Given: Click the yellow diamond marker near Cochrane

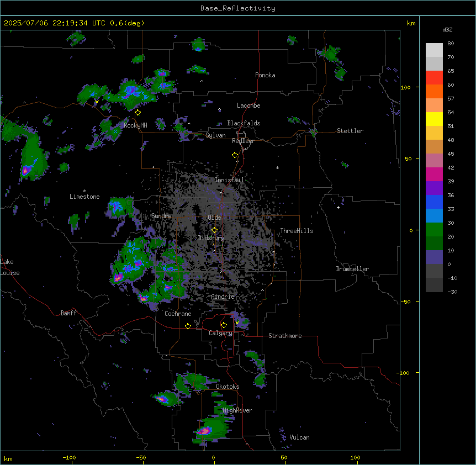Looking at the screenshot, I should coord(188,326).
